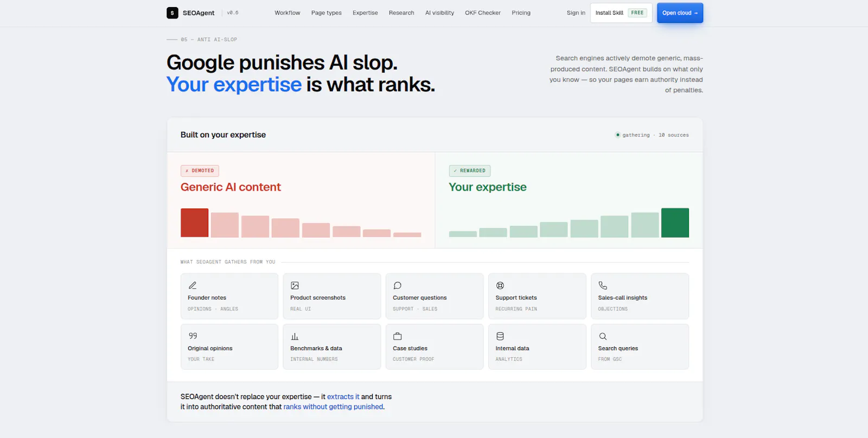Click the 'OBJECTIONS' caption

tap(612, 309)
